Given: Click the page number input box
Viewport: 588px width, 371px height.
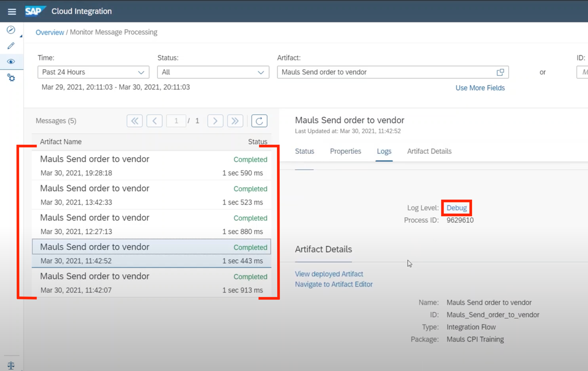Looking at the screenshot, I should (x=176, y=121).
